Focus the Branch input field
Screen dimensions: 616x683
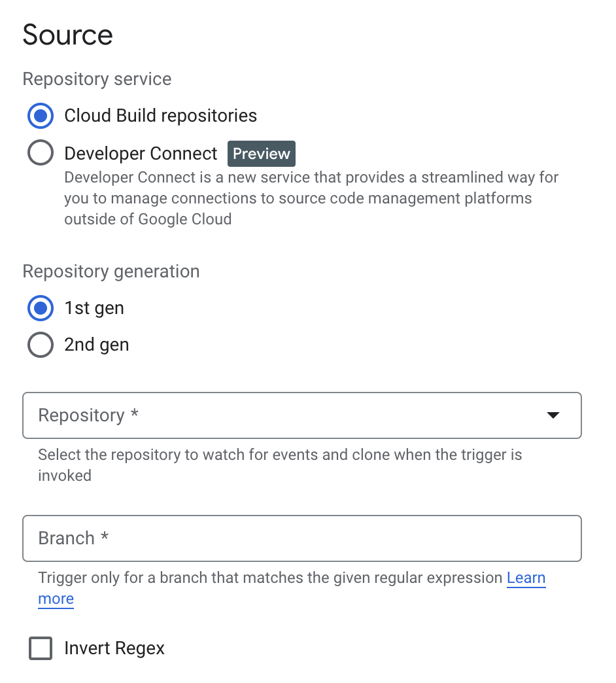coord(302,538)
